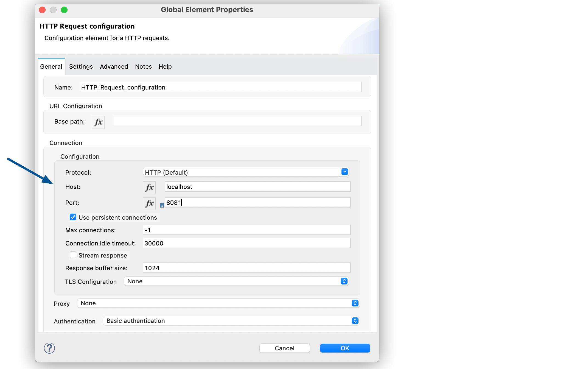Click the help question mark icon
This screenshot has height=369, width=588.
click(49, 348)
